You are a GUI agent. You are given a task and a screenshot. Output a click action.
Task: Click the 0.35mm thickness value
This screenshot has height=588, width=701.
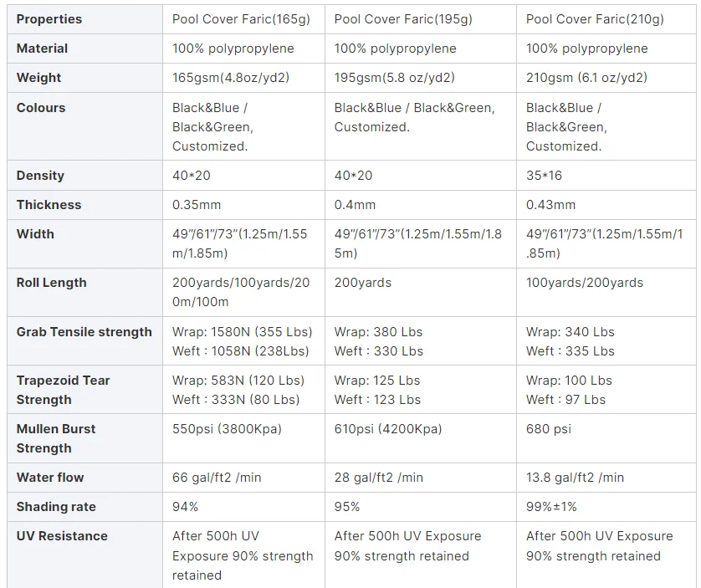click(197, 205)
